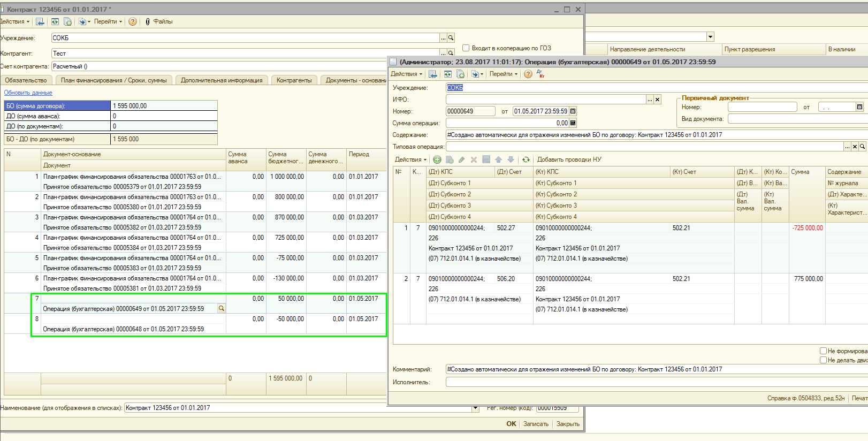
Task: Switch to the Контрагенты tab
Action: tap(294, 80)
